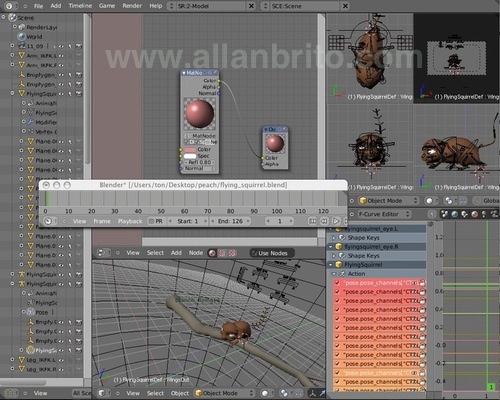Click the material node's Color output socket

tap(219, 81)
